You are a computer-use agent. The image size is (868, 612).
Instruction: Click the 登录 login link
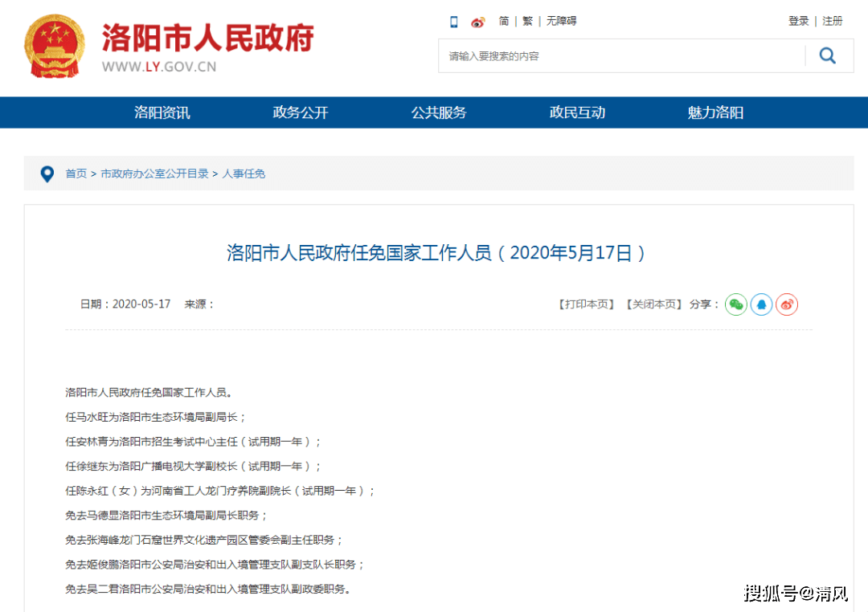point(798,21)
